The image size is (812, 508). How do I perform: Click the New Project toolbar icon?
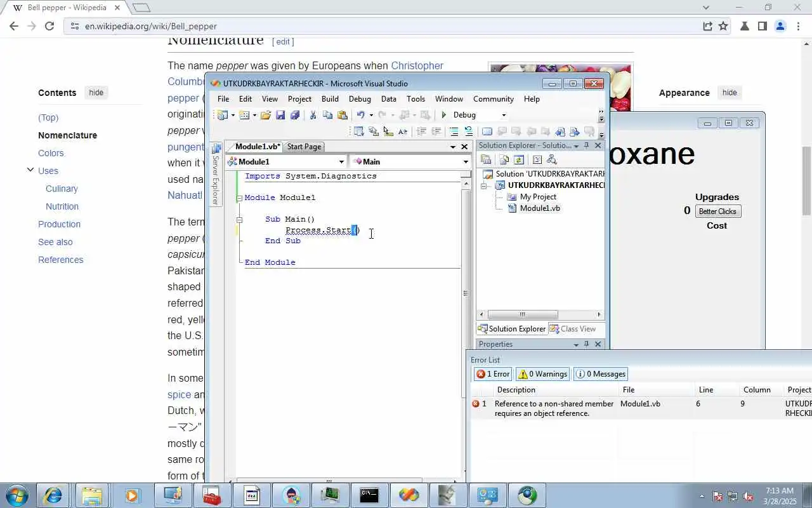point(222,115)
